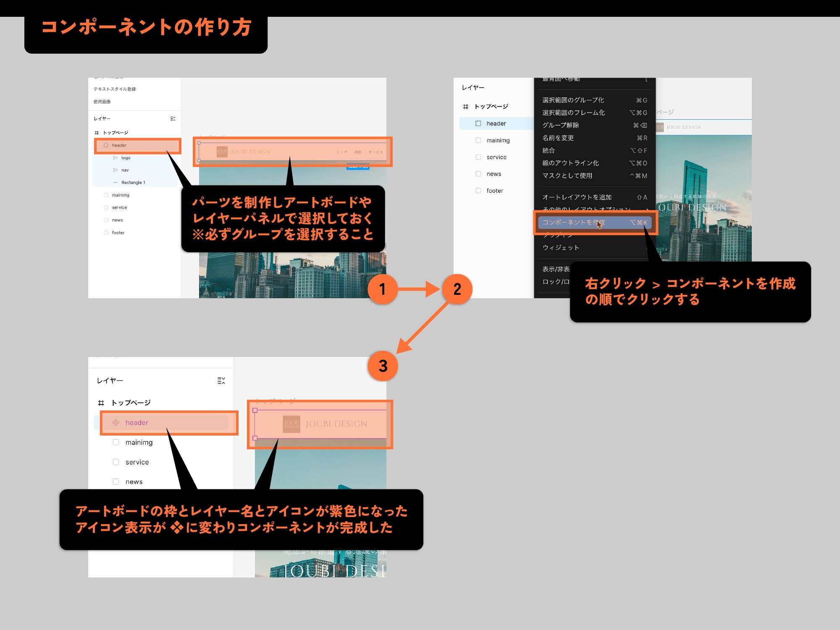Screen dimensions: 840x630
Task: Click group icon of news, third screenshot
Action: (116, 482)
